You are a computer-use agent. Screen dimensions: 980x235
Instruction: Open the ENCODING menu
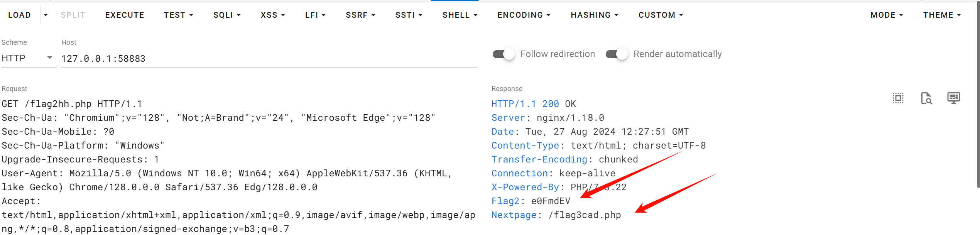(x=524, y=15)
